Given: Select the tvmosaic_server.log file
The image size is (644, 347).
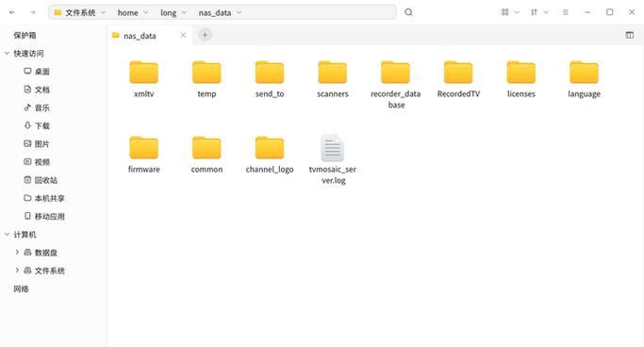Looking at the screenshot, I should [333, 159].
